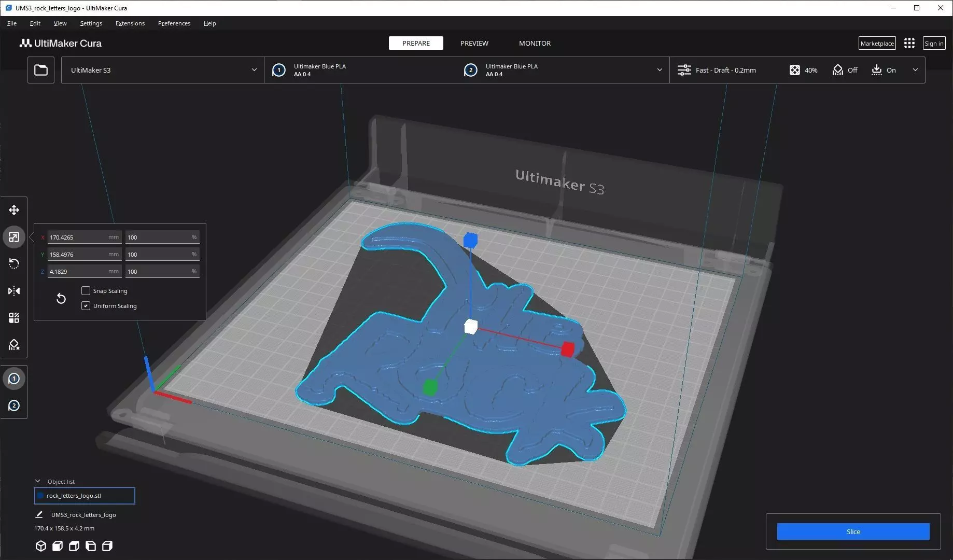Screen dimensions: 953x560
Task: Switch to right side view icon
Action: 107,546
